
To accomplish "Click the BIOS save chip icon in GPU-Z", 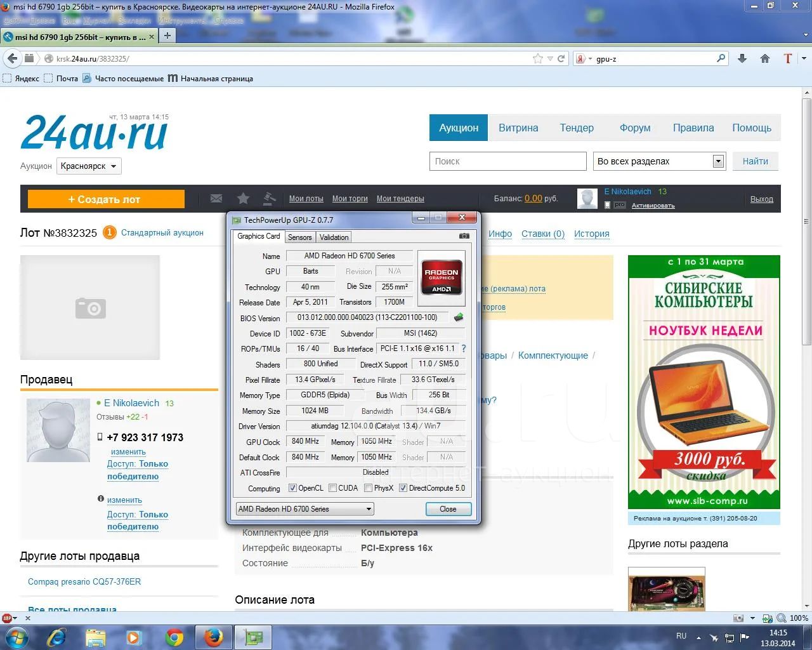I will point(459,317).
